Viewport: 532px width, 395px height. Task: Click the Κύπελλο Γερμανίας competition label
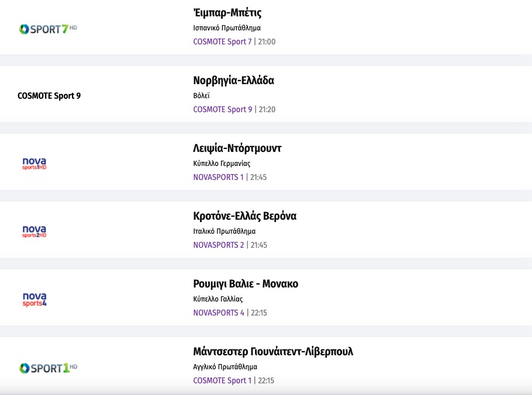pyautogui.click(x=222, y=164)
